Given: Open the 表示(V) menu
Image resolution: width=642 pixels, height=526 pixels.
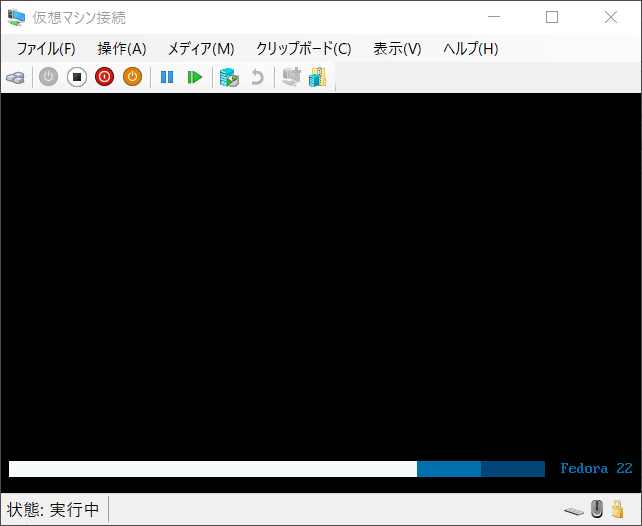Looking at the screenshot, I should pos(397,49).
